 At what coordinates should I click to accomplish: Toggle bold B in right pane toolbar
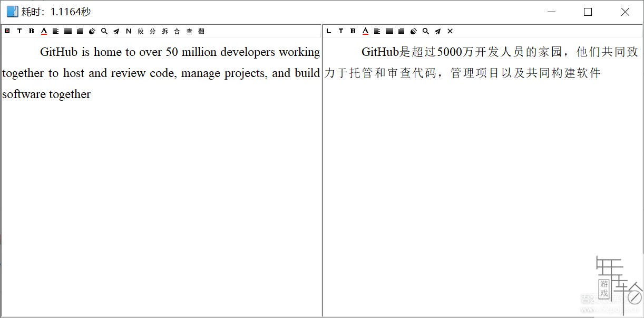point(353,31)
